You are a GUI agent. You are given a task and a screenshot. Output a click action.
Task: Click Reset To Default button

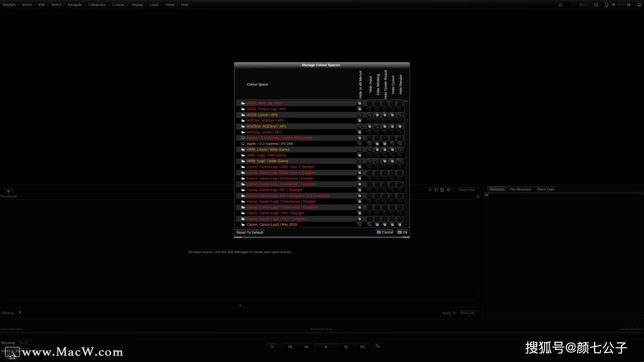[x=250, y=233]
